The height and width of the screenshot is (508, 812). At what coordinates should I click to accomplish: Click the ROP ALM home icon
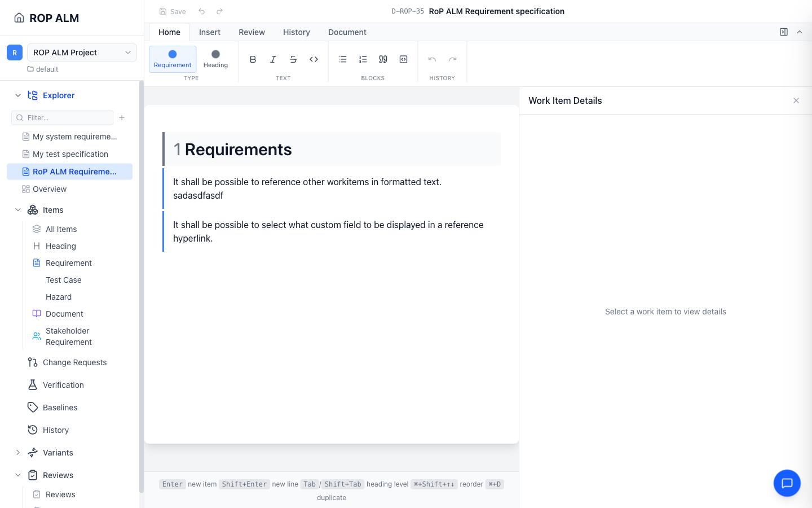point(19,18)
